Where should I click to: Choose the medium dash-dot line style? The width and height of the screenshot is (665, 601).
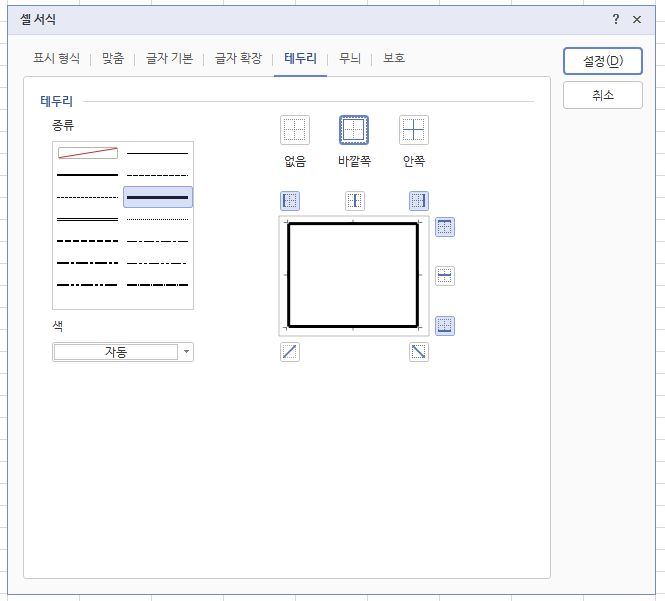(87, 263)
